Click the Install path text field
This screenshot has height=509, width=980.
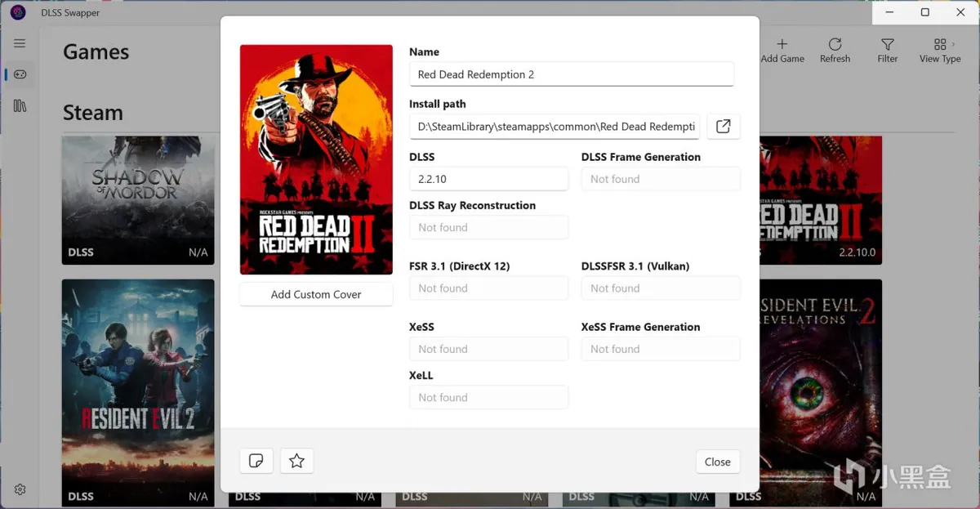pyautogui.click(x=555, y=127)
